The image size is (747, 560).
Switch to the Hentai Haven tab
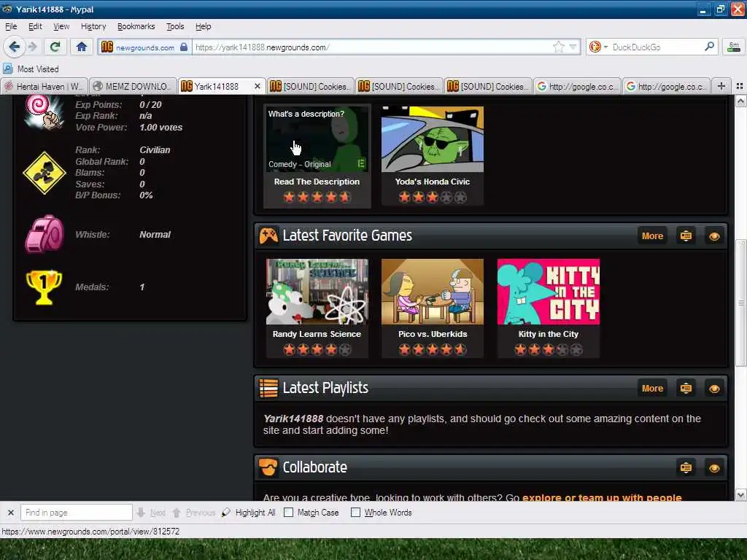(x=44, y=86)
